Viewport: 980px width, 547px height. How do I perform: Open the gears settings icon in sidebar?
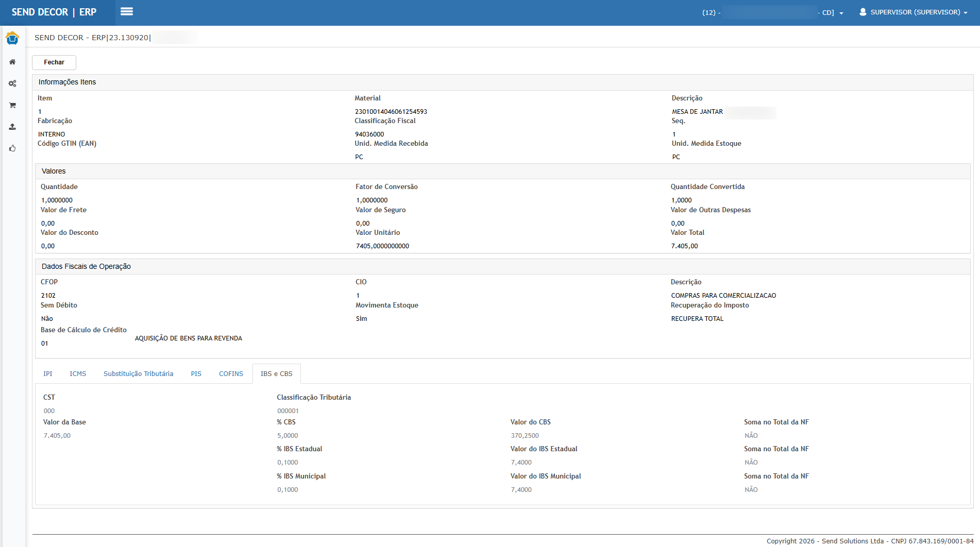[12, 83]
